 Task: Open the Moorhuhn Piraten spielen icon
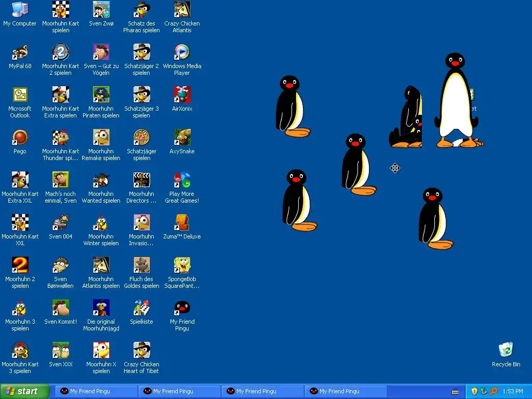101,95
